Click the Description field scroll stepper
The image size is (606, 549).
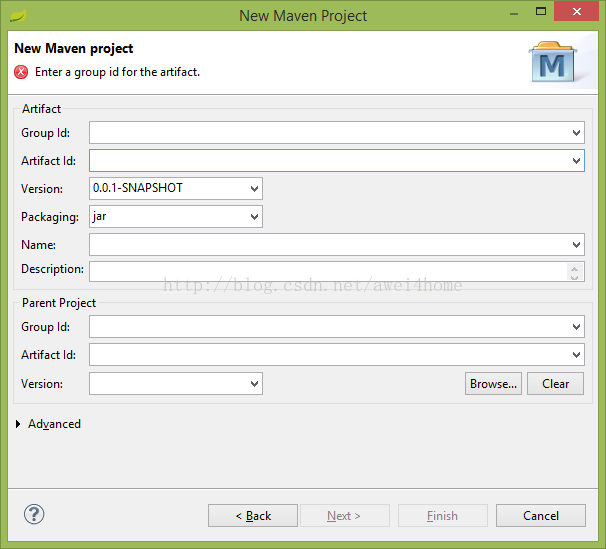575,272
